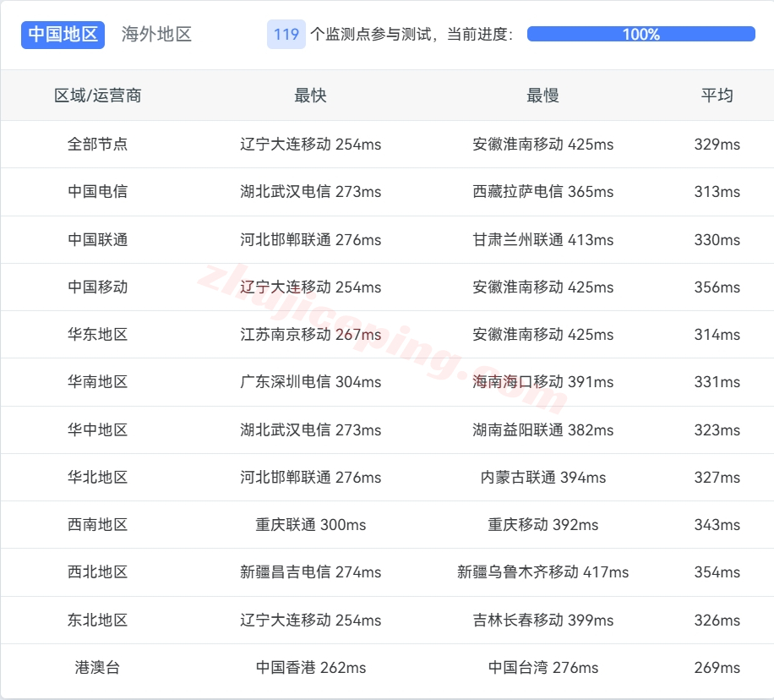Select the 全部节点 row label
774x700 pixels.
[98, 145]
